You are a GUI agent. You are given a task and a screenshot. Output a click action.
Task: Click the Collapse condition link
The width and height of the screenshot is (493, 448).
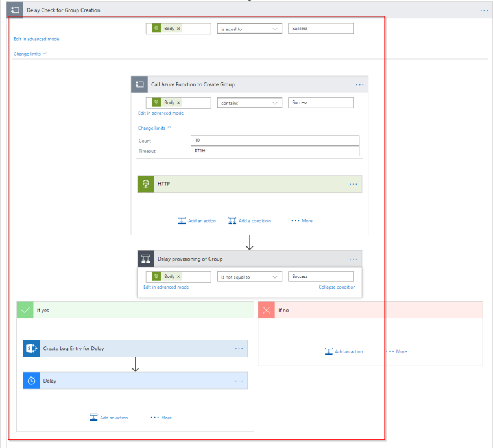coord(337,287)
